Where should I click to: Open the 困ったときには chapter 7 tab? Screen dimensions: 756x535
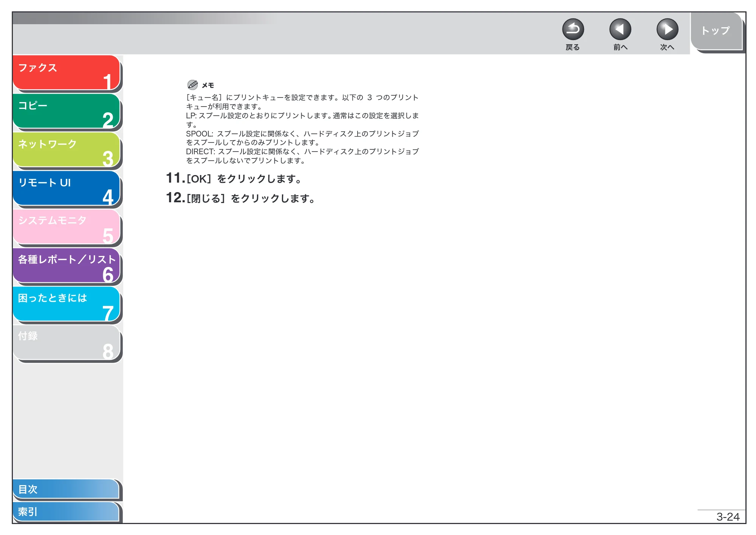click(x=67, y=304)
